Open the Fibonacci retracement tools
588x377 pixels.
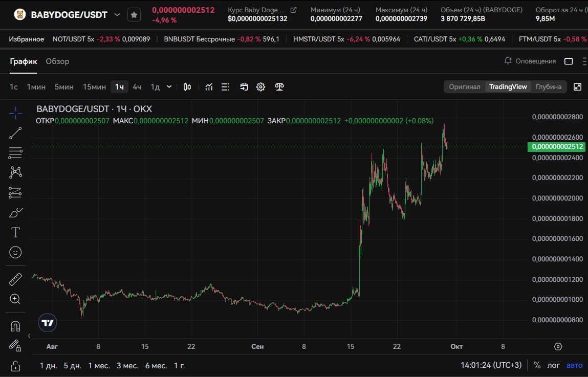(15, 153)
